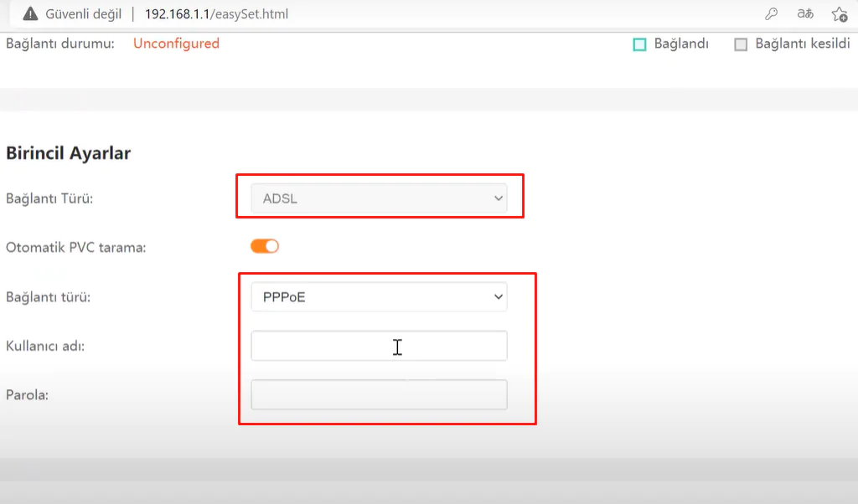Open the page translate icon

(x=805, y=13)
